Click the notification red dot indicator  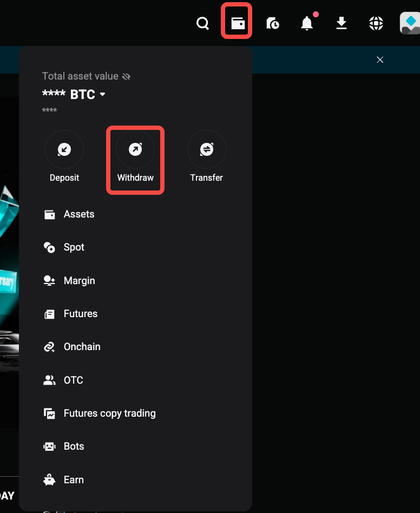(316, 15)
